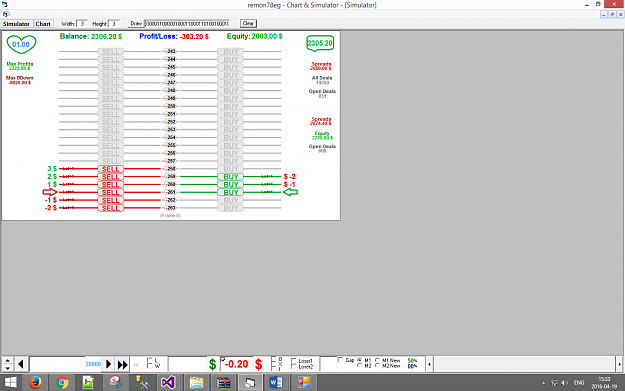The height and width of the screenshot is (391, 625).
Task: Click the Equity: 2003.00 $ readout
Action: tap(255, 36)
